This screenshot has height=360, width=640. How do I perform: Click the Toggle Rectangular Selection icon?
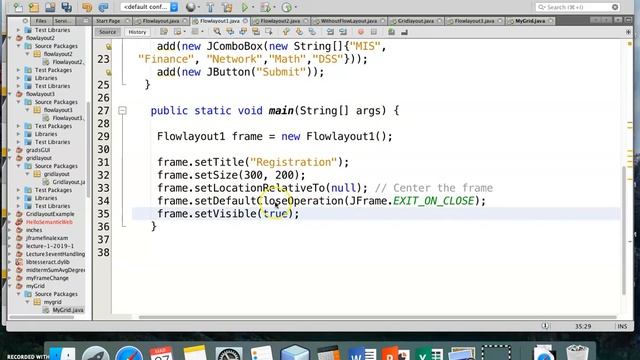click(x=269, y=32)
